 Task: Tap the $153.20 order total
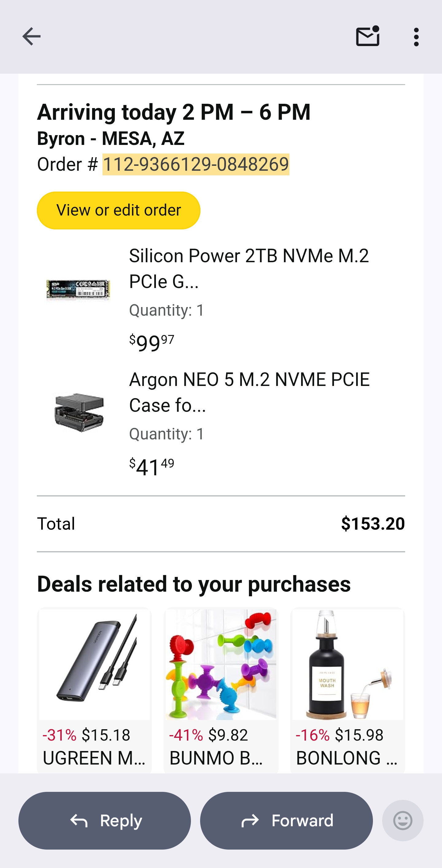click(373, 524)
